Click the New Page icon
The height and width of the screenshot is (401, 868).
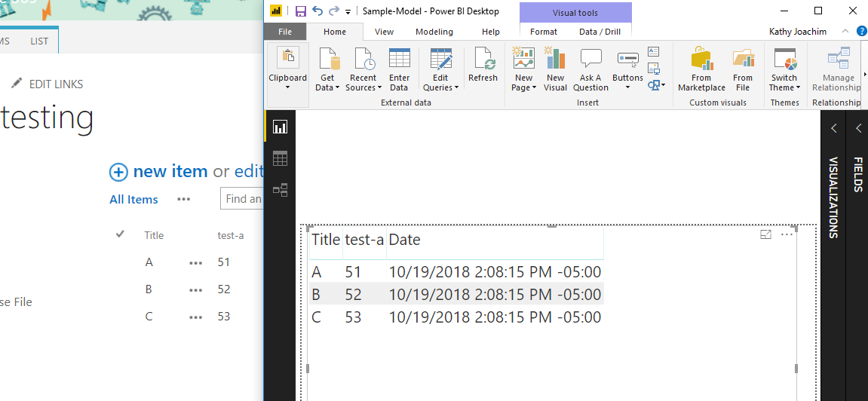(x=523, y=59)
